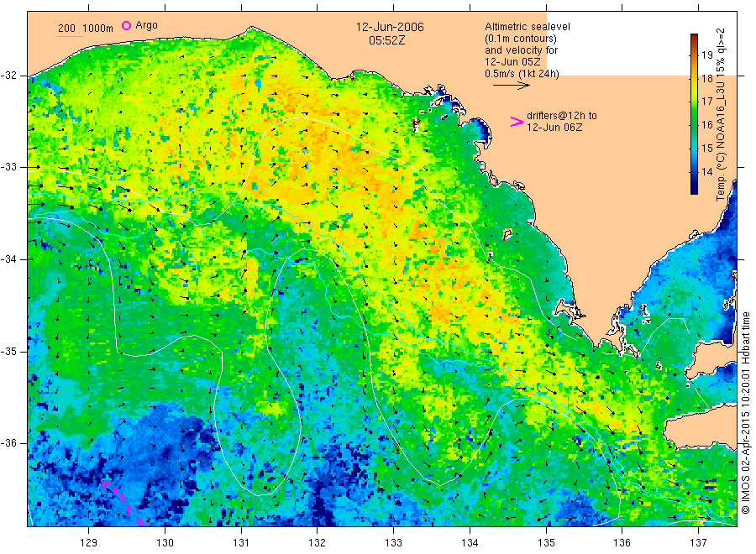The image size is (756, 554).
Task: Click the date text 12-Jun-2006
Action: click(x=390, y=27)
